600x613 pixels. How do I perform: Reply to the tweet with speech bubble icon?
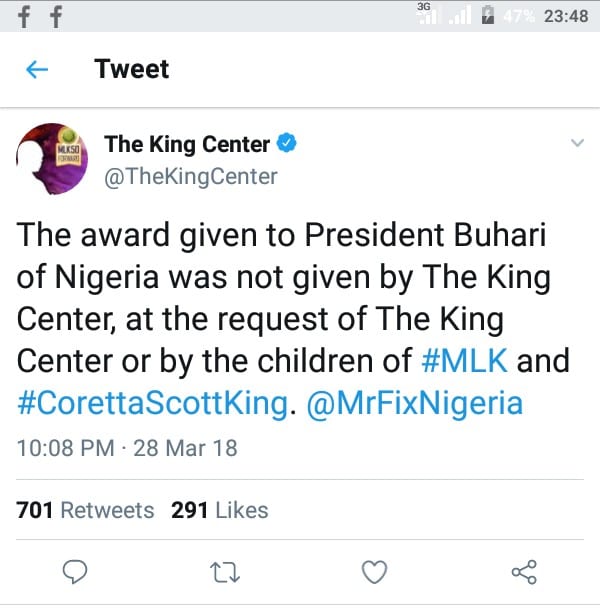pyautogui.click(x=76, y=571)
